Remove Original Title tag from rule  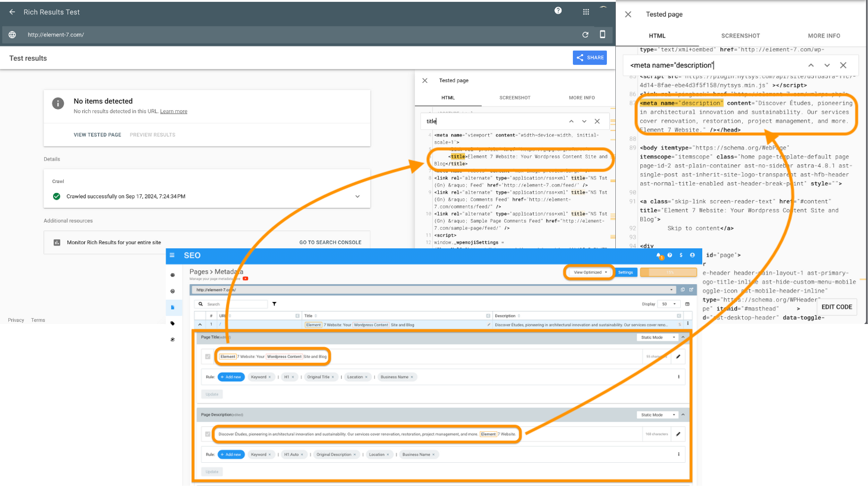(334, 377)
